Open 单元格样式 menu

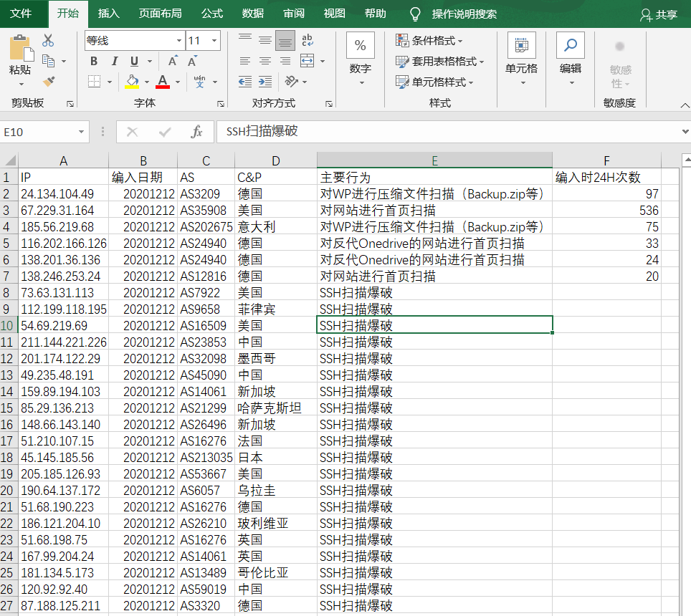[434, 82]
